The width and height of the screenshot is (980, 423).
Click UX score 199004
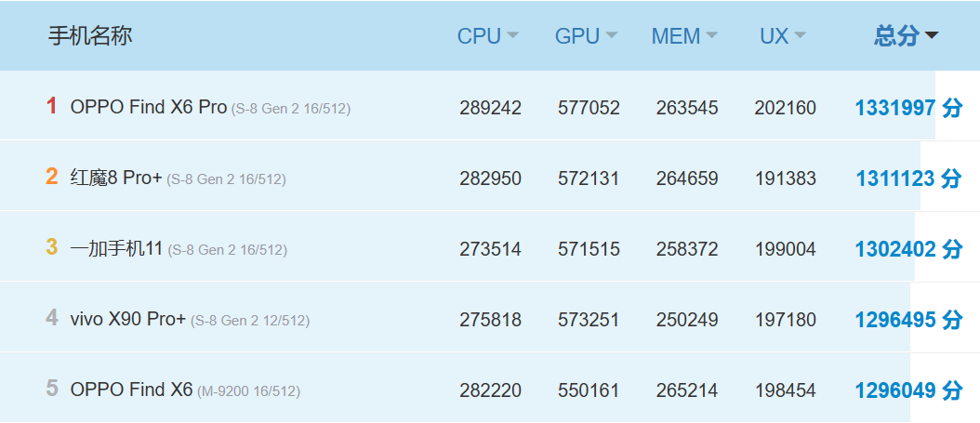pyautogui.click(x=785, y=249)
